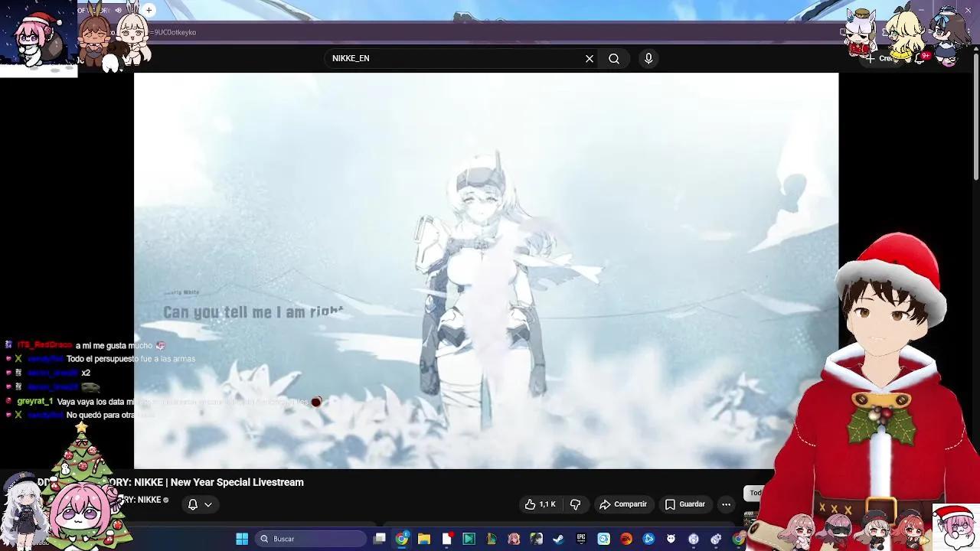Launch the EA app from taskbar
This screenshot has height=551, width=980.
626,539
